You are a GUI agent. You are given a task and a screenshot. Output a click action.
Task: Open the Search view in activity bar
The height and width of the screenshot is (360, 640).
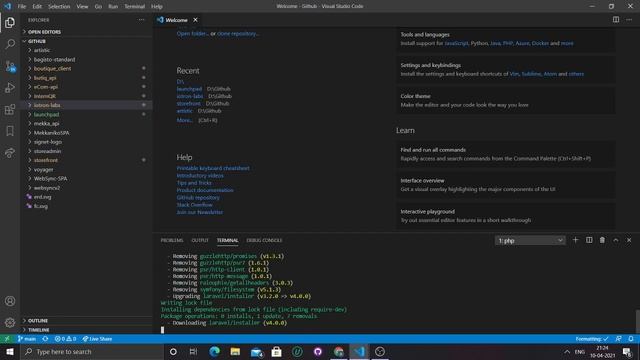[x=10, y=44]
